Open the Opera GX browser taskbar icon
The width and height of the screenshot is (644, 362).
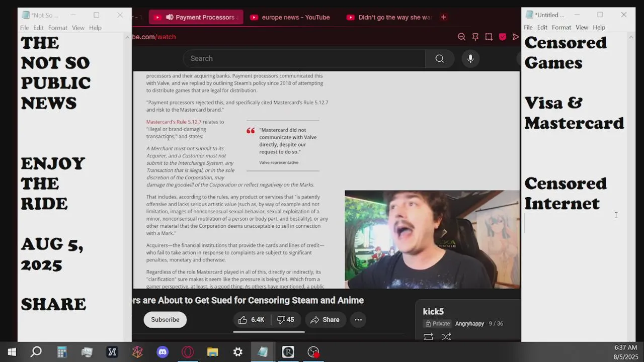[x=188, y=352]
